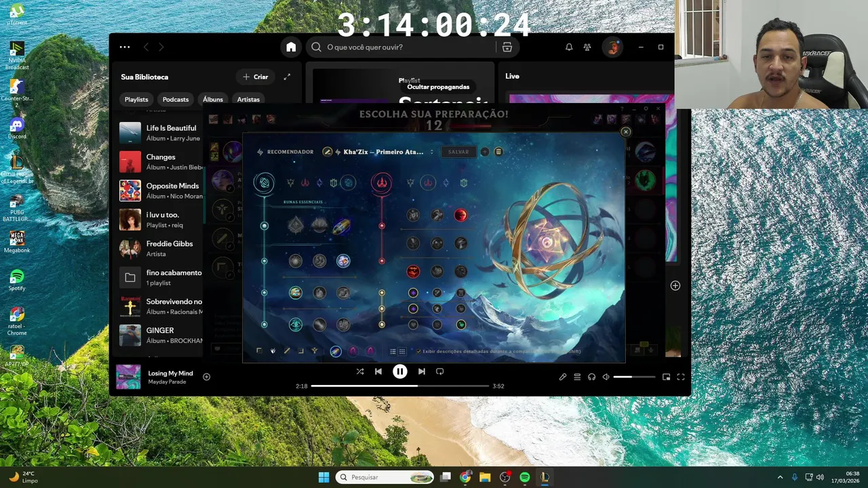Show hidden system tray icons

click(x=780, y=477)
